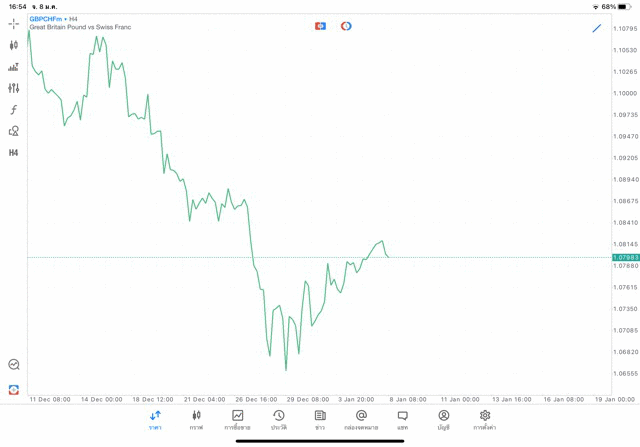
Task: Open the chart search icon at bottom left
Action: pos(13,365)
